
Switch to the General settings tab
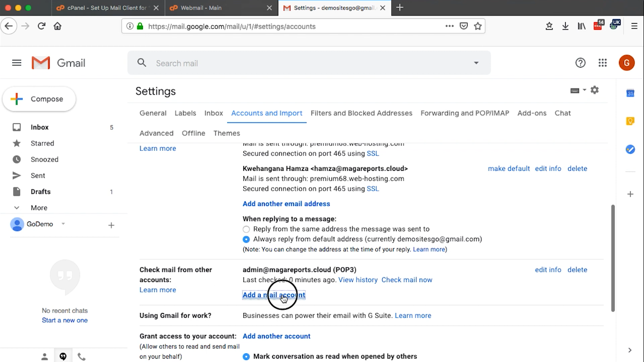tap(153, 113)
